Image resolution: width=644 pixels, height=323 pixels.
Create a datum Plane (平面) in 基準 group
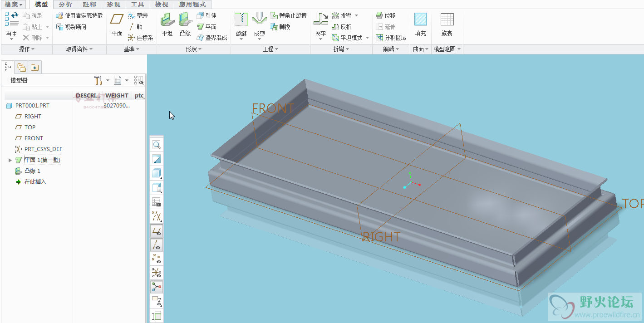coord(117,24)
